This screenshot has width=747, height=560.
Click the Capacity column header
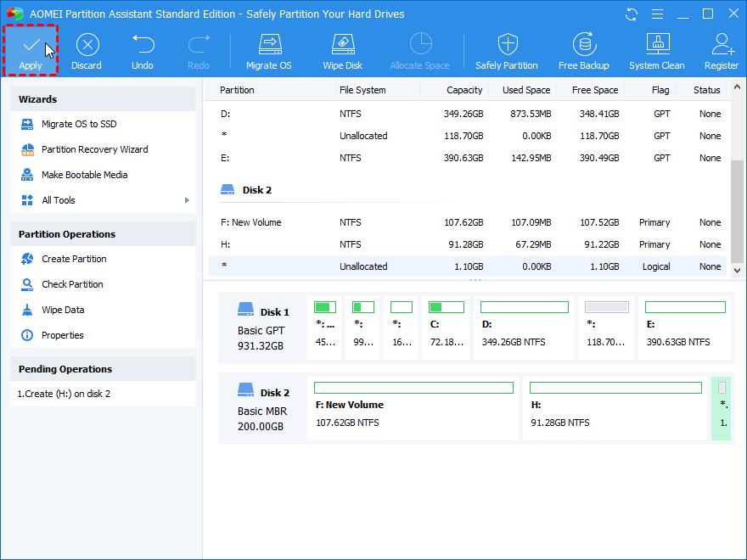point(463,90)
